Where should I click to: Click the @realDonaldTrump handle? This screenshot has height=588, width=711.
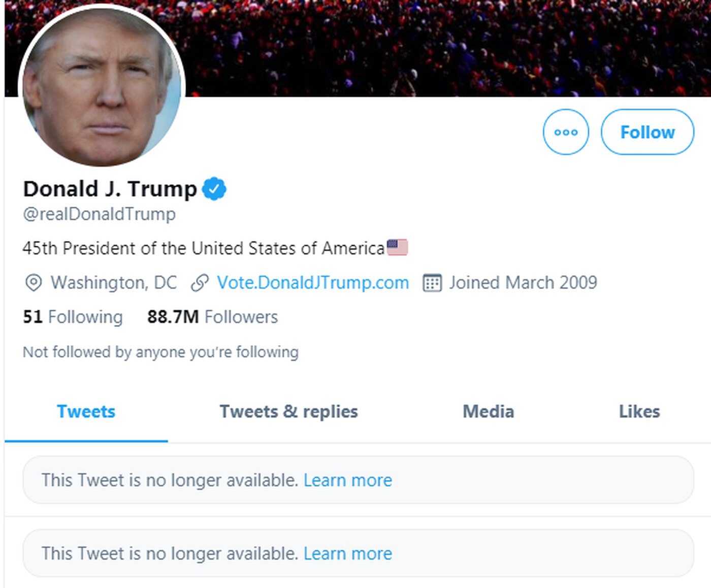point(99,214)
